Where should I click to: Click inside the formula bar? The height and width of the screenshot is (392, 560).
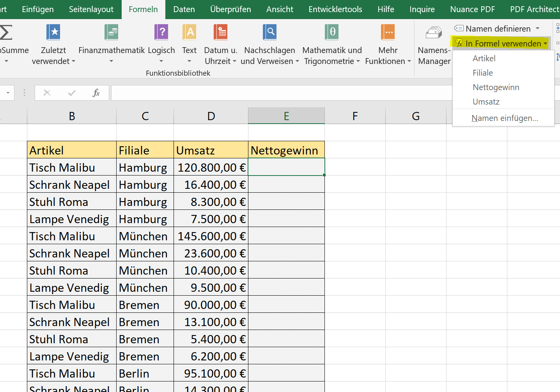(x=282, y=93)
